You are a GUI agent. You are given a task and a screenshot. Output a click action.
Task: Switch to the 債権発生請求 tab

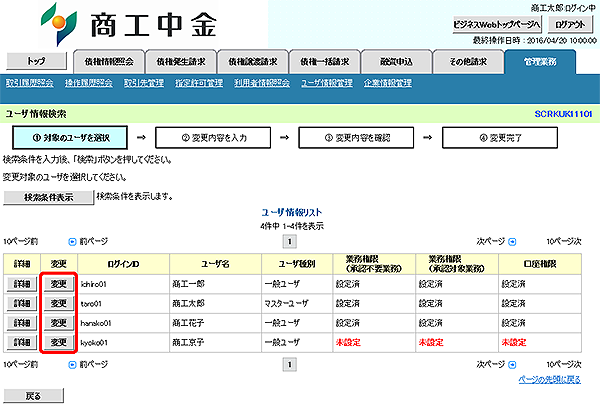pyautogui.click(x=181, y=62)
